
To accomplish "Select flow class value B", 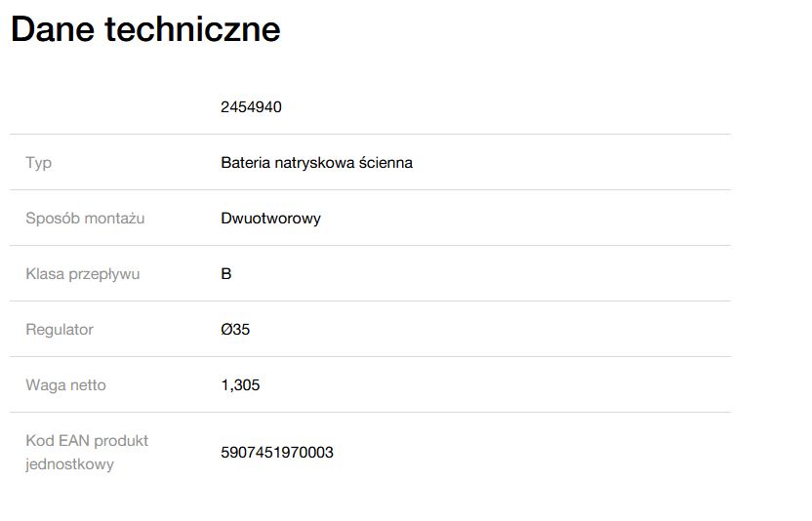I will click(x=226, y=274).
